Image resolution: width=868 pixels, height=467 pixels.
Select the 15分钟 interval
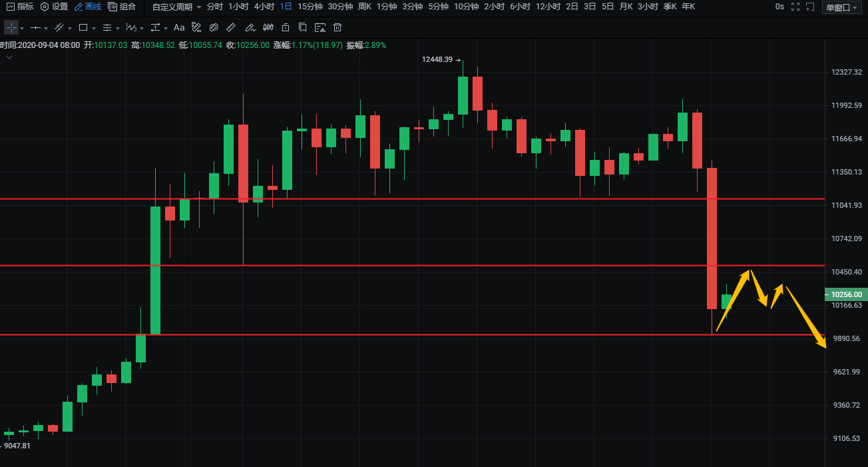tap(310, 7)
